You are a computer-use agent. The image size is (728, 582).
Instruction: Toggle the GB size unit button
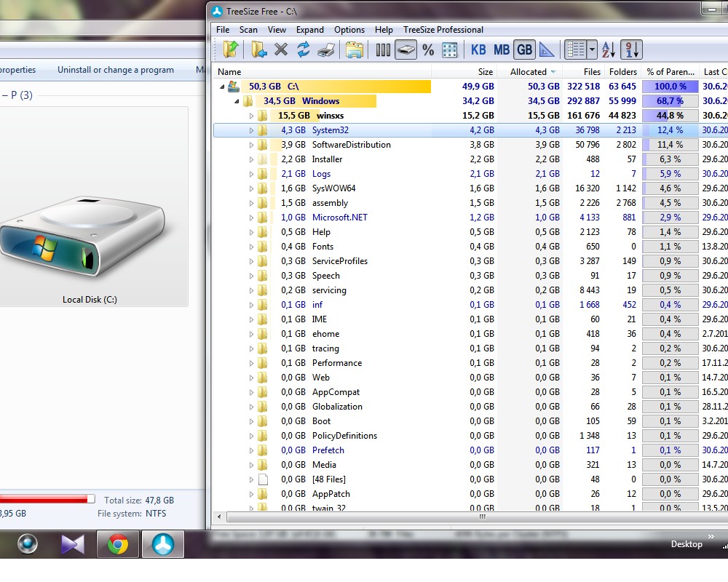524,49
